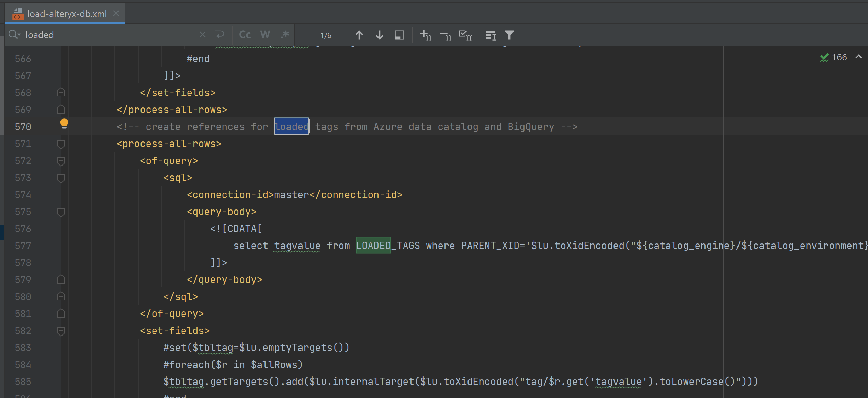Open search history dropdown magnifier

click(x=14, y=35)
